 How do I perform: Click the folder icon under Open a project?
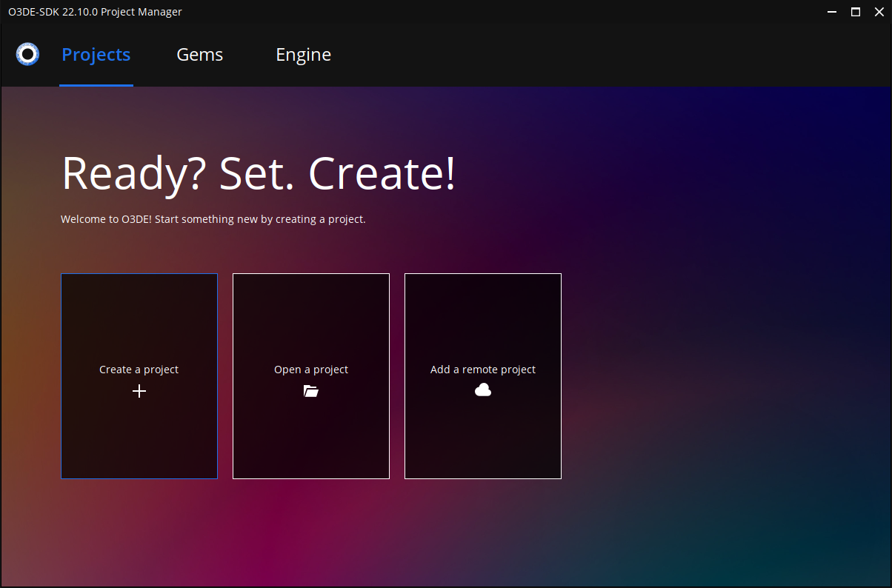(x=310, y=391)
